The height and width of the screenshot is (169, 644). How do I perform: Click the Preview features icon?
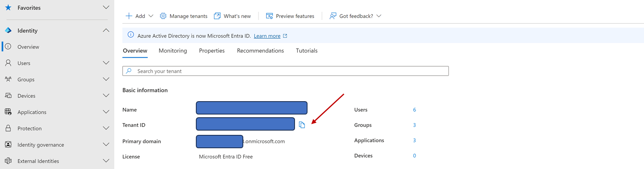pos(270,16)
